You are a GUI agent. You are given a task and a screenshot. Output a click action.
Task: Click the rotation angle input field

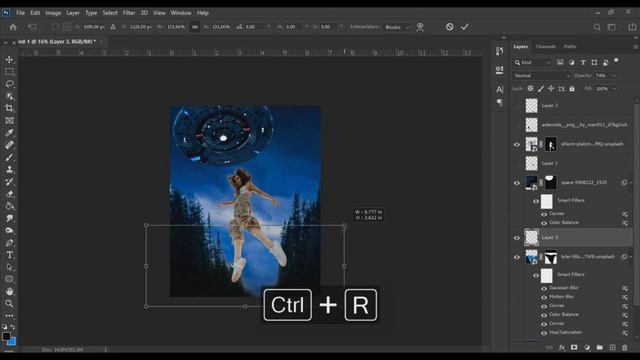(x=255, y=27)
